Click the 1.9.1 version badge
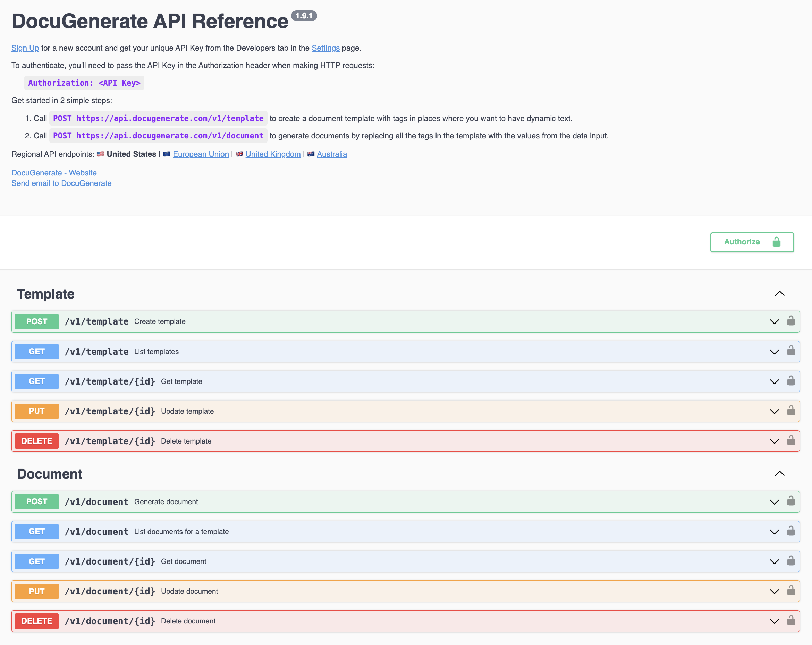 click(304, 16)
